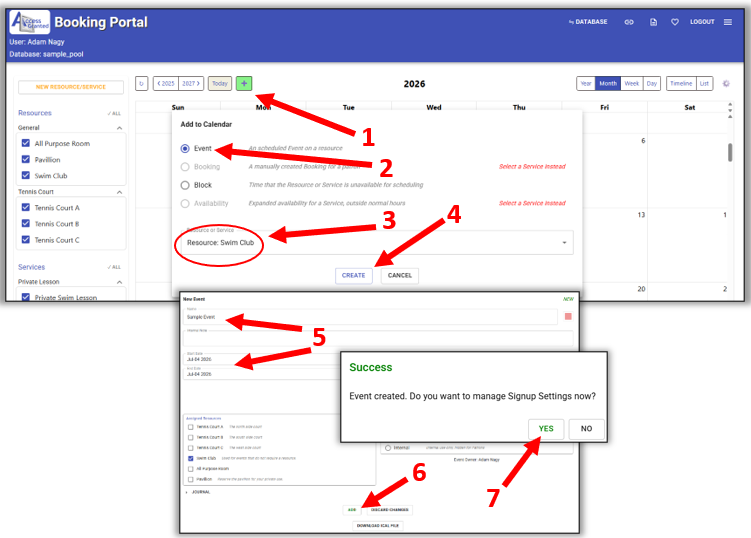Click the heart icon in the header
This screenshot has width=751, height=538.
675,22
